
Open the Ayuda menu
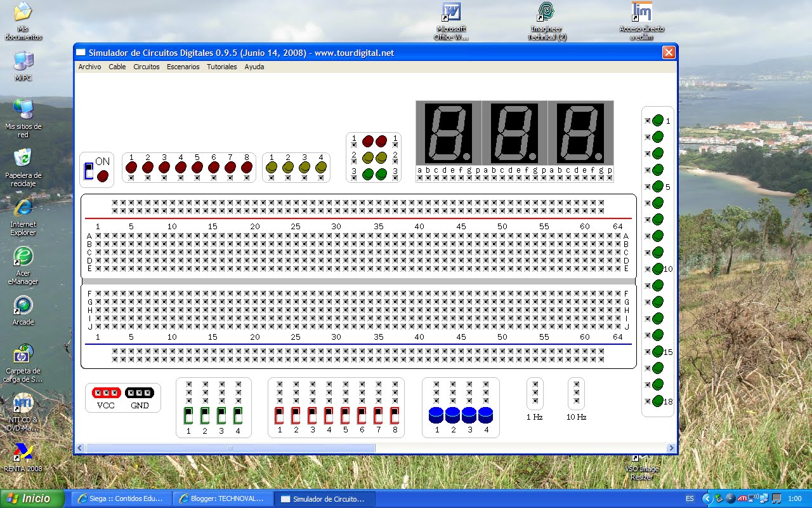(x=254, y=66)
